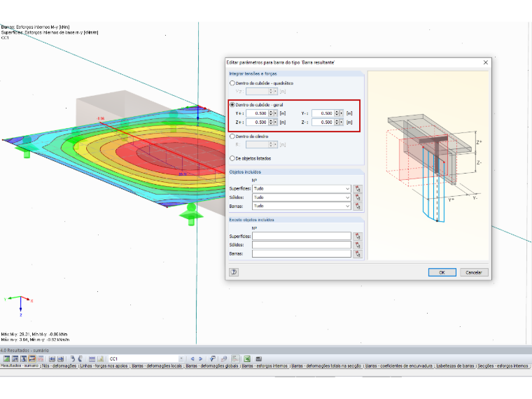Open 'Barras - deformações locais' tab
This screenshot has height=399, width=532.
point(157,365)
